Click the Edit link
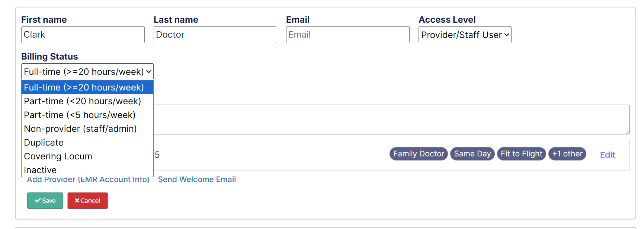 point(608,155)
